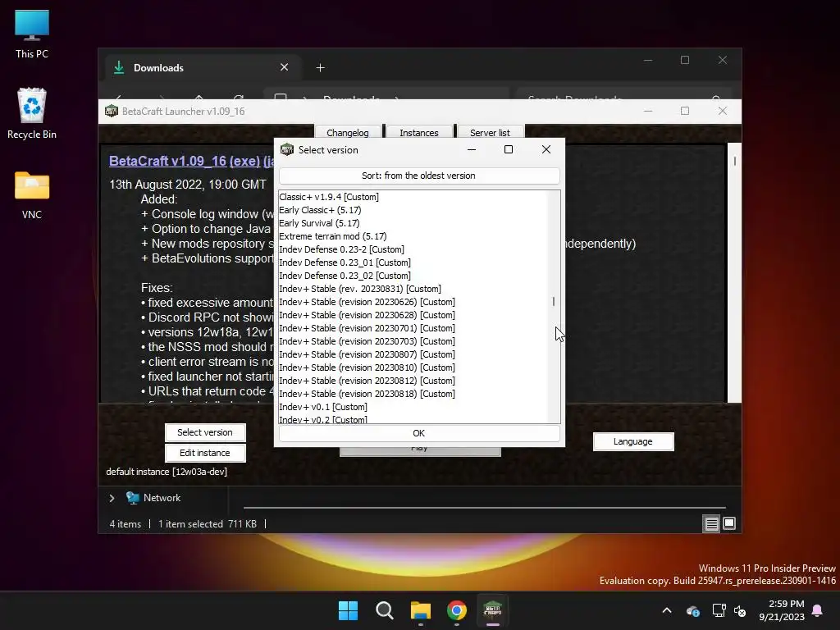Open File Explorer from the taskbar
Screen dimensions: 840x630
[x=421, y=610]
